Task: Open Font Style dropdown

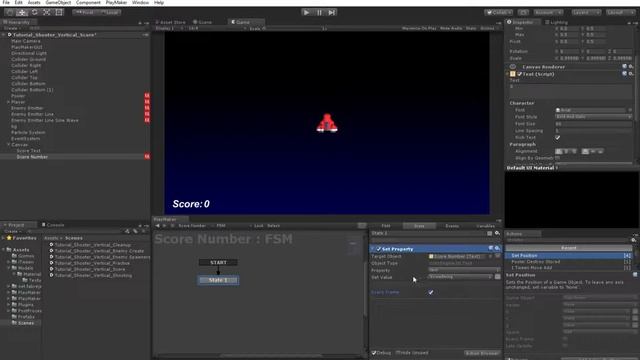Action: click(593, 117)
